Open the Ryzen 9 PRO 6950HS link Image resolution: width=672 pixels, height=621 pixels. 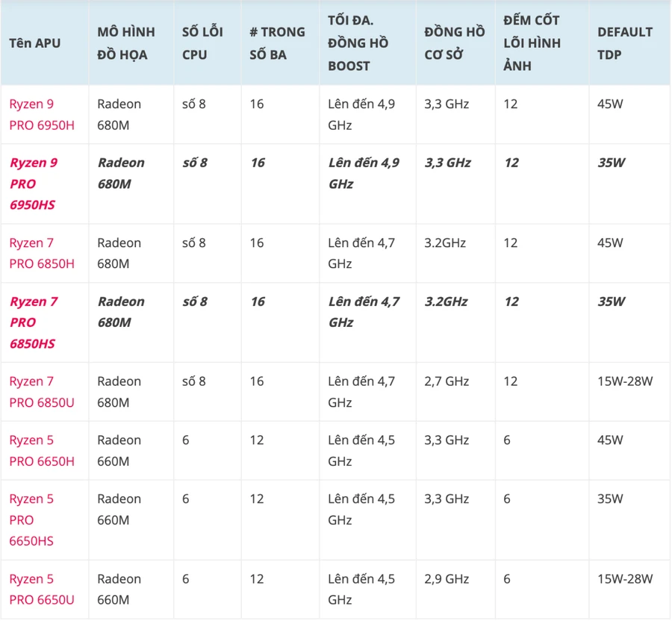tap(34, 184)
